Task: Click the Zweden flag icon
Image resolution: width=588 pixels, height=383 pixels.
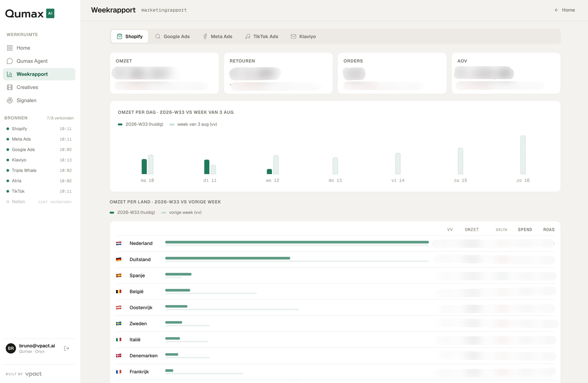Action: point(119,323)
